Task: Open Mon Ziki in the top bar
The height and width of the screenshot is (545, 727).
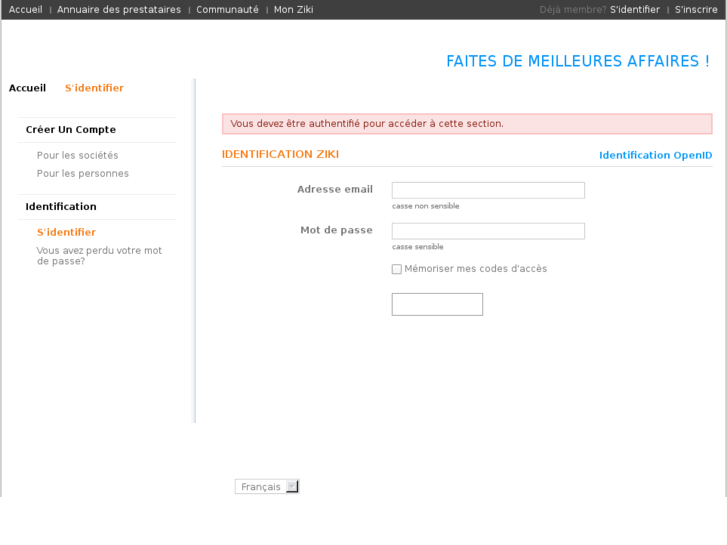Action: coord(293,9)
